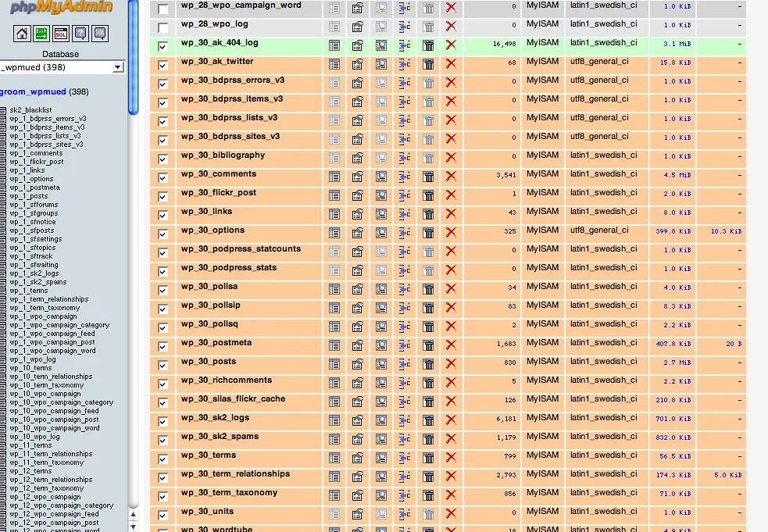Image resolution: width=768 pixels, height=532 pixels.
Task: Select wp_1_options in the left table tree
Action: coord(31,179)
